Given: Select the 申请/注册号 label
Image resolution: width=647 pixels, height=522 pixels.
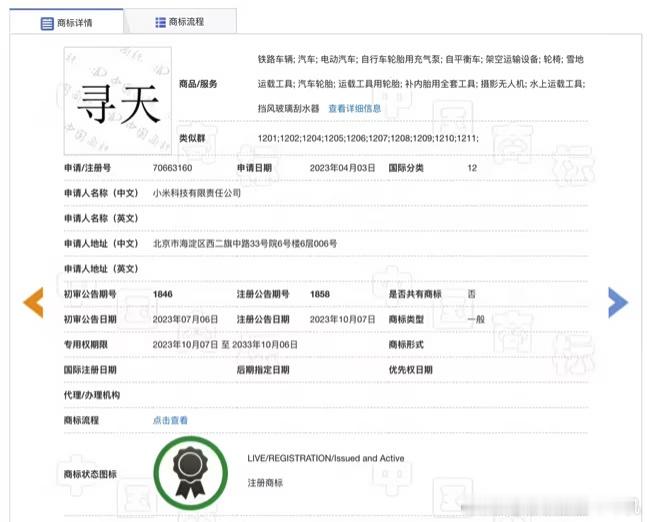Looking at the screenshot, I should point(87,168).
